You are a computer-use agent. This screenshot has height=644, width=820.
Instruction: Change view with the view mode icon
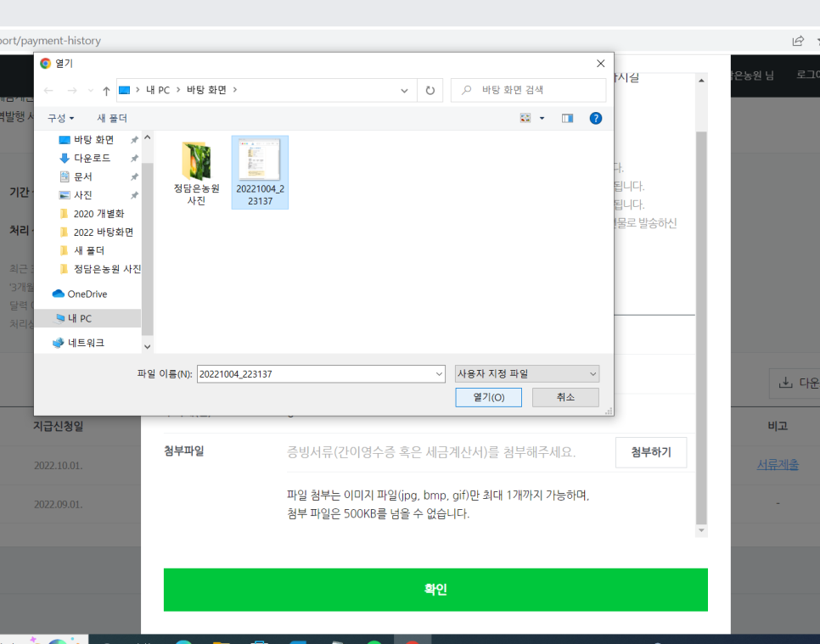525,118
